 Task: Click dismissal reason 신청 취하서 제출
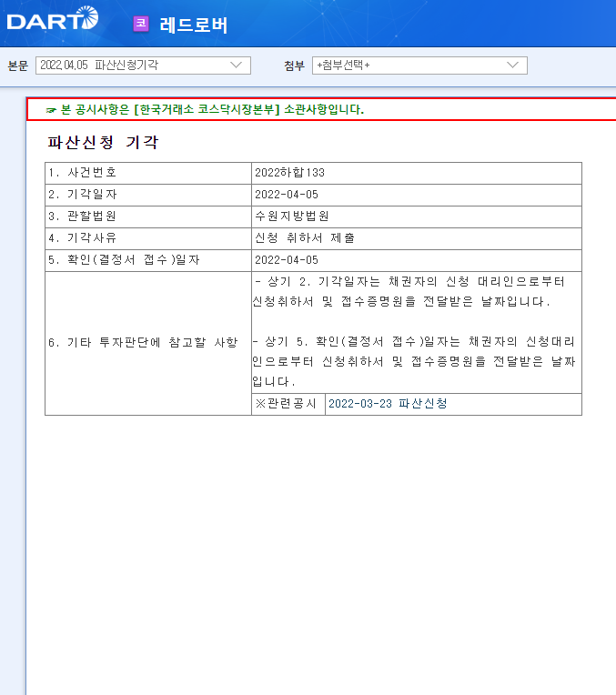coord(305,238)
